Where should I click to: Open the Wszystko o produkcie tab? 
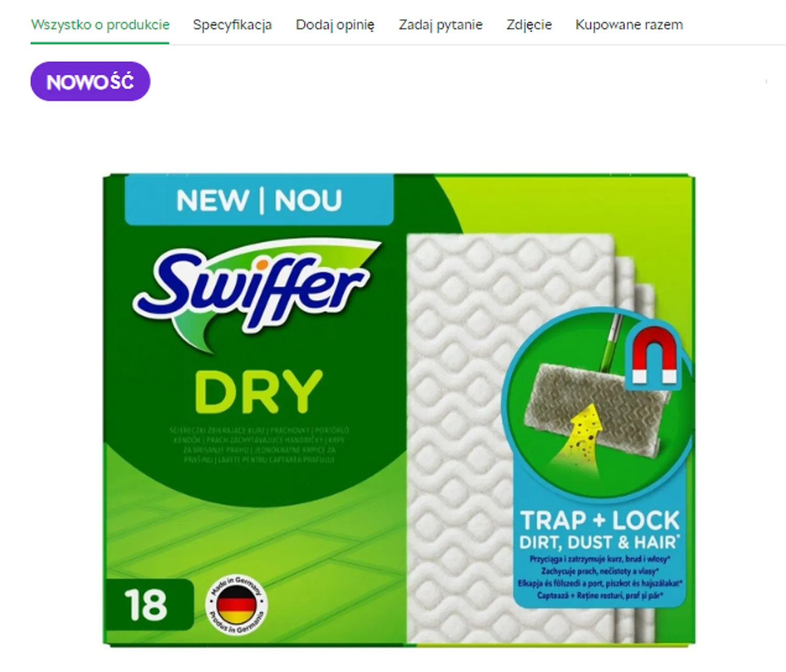click(100, 25)
